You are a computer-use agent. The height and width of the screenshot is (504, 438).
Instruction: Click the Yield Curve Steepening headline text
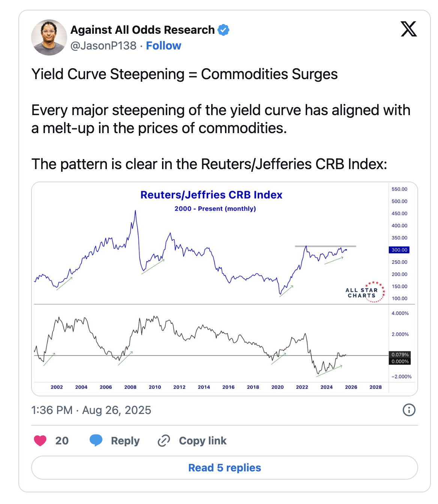pos(184,74)
